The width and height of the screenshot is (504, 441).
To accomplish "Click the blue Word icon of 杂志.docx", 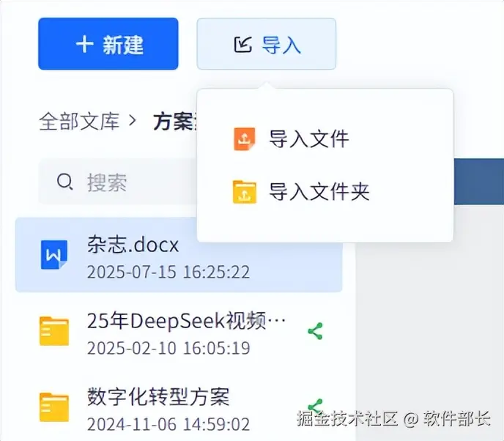I will tap(54, 255).
